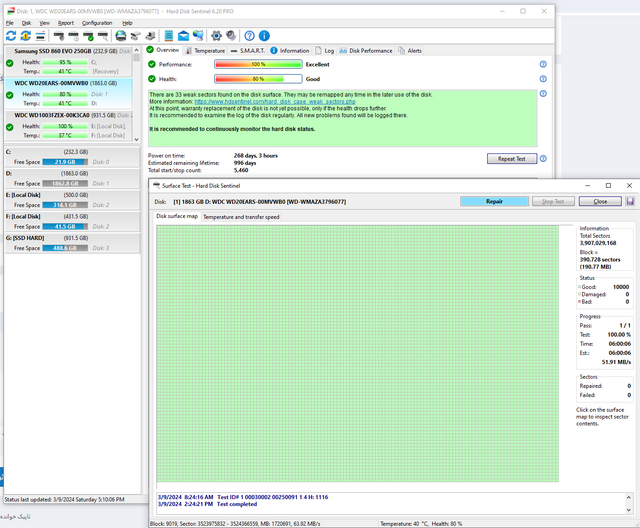Click the Health 80% progress bar

(258, 79)
